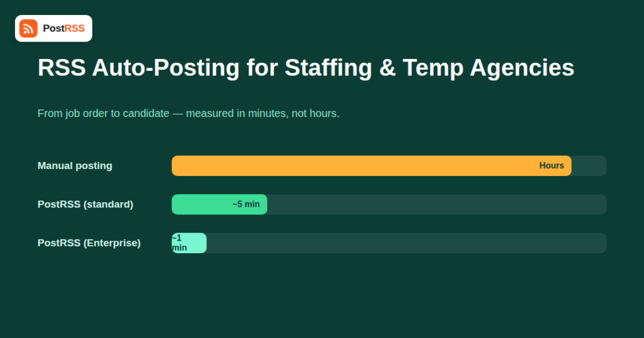The width and height of the screenshot is (644, 338).
Task: Select the RSS Auto-Posting for Staffing heading
Action: coord(306,67)
